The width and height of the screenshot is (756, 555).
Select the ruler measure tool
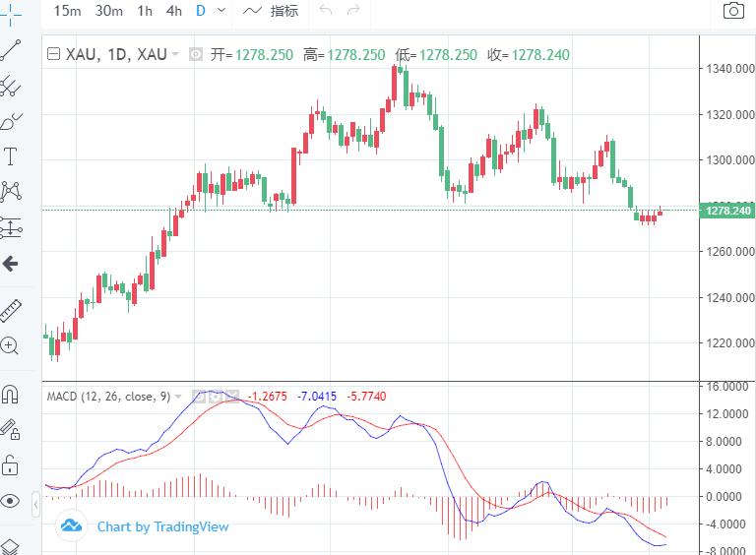coord(10,310)
